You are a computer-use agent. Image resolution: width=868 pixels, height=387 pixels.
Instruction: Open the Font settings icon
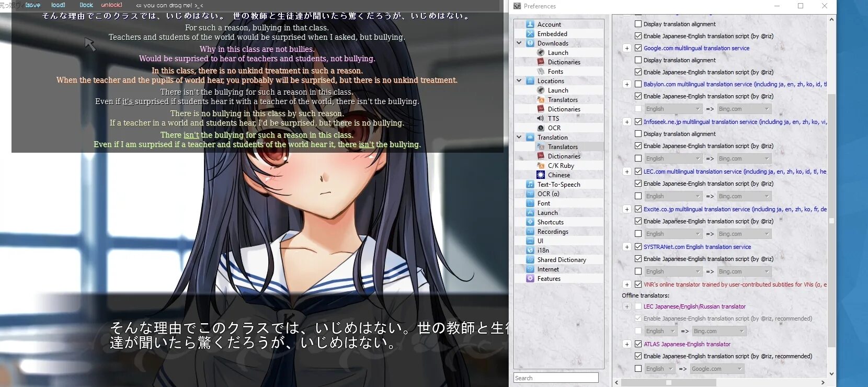pyautogui.click(x=530, y=203)
